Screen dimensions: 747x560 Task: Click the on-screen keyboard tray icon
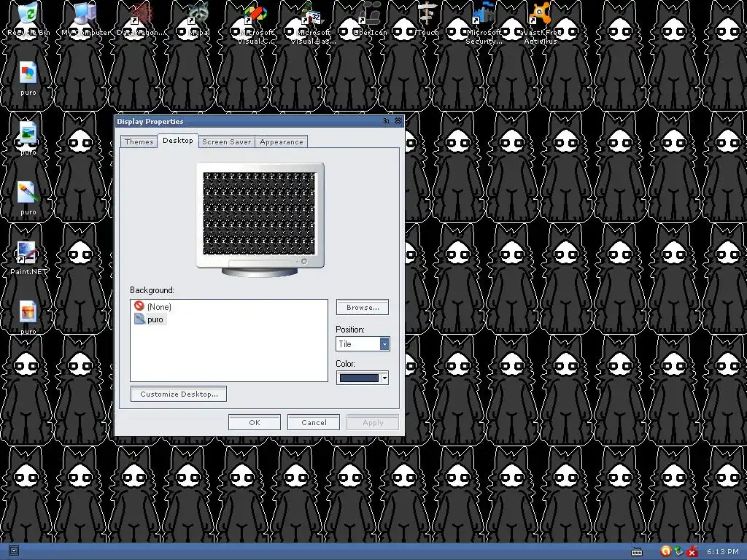coord(637,553)
